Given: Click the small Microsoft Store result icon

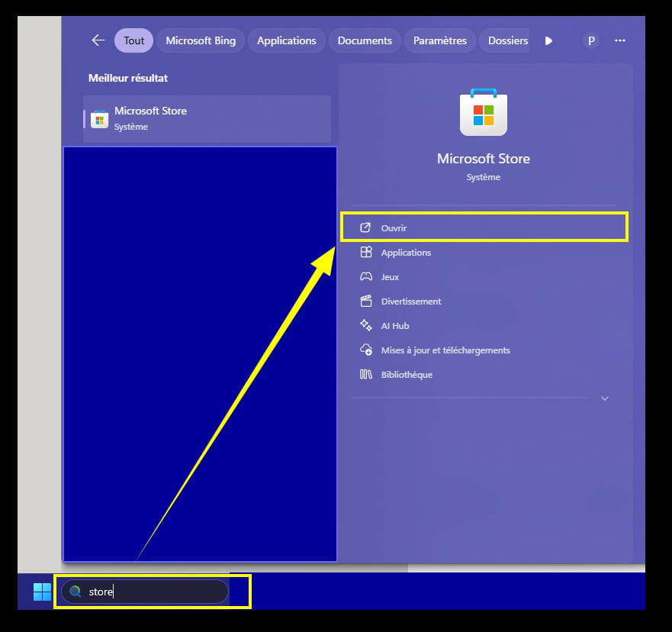Looking at the screenshot, I should click(x=99, y=119).
